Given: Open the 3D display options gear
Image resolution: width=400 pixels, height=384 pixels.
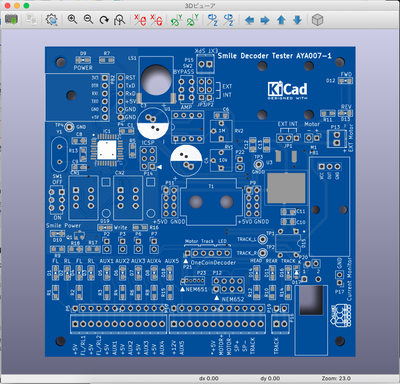Looking at the screenshot, I should pos(51,20).
